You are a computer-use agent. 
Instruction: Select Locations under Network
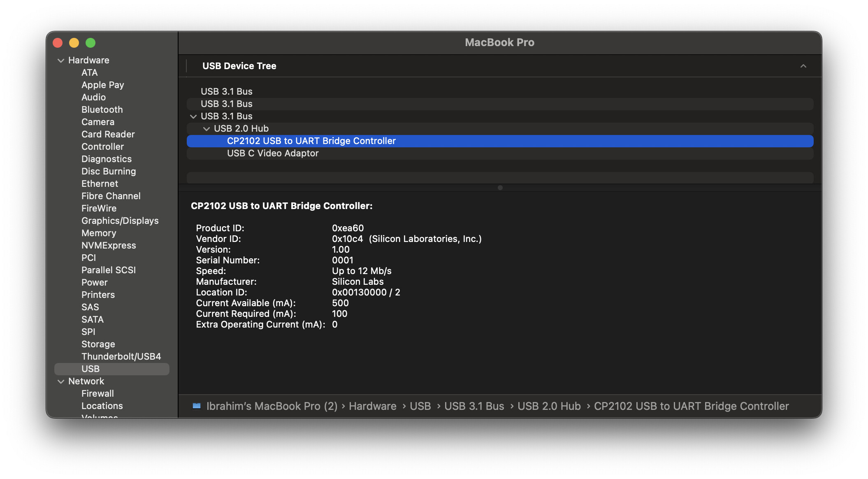tap(102, 406)
